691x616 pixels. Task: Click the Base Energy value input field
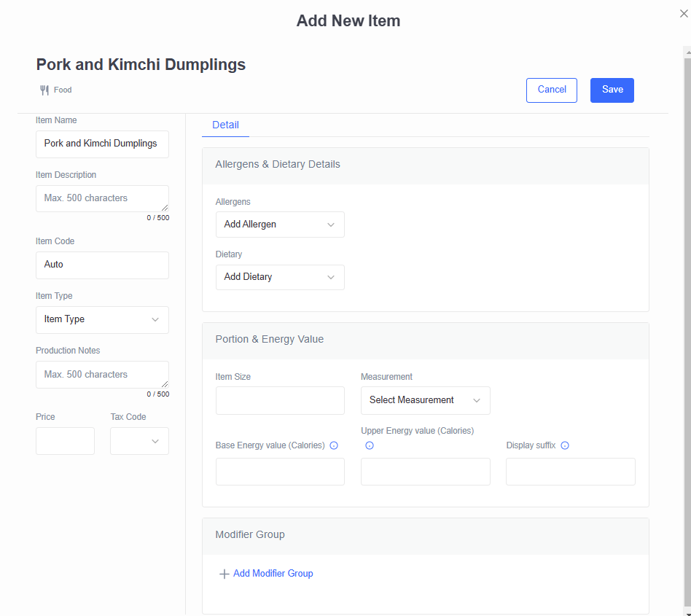[x=280, y=472]
